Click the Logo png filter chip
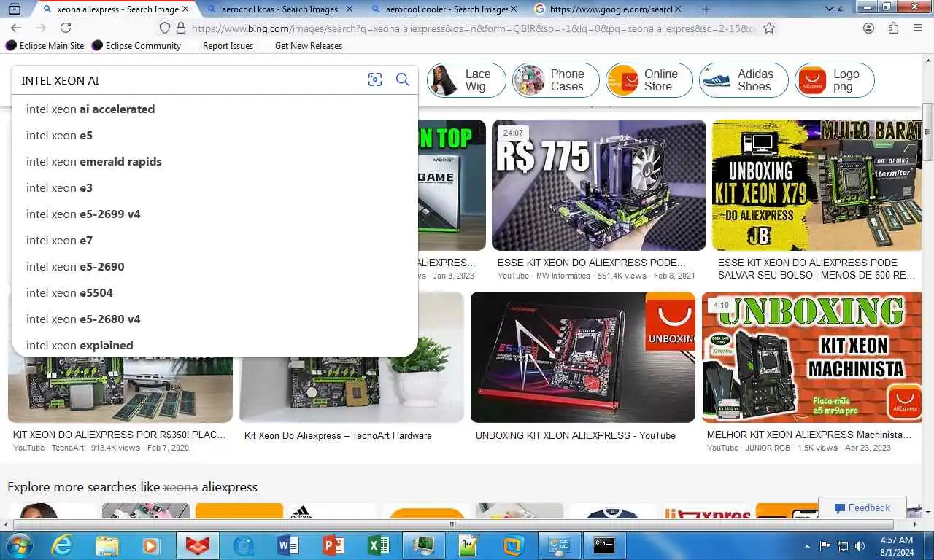This screenshot has height=560, width=934. click(x=835, y=80)
